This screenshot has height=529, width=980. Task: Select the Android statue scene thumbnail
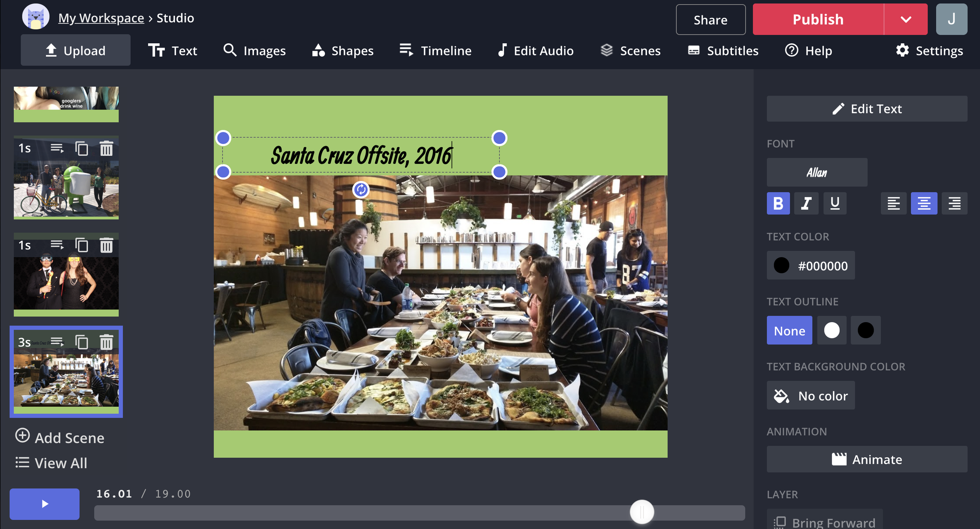[x=66, y=186]
